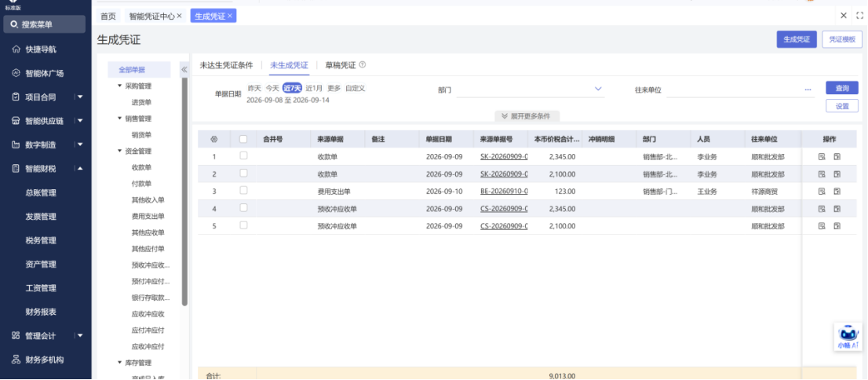The width and height of the screenshot is (868, 380).
Task: Click the org-chart icon beside 财务多机构
Action: [16, 359]
